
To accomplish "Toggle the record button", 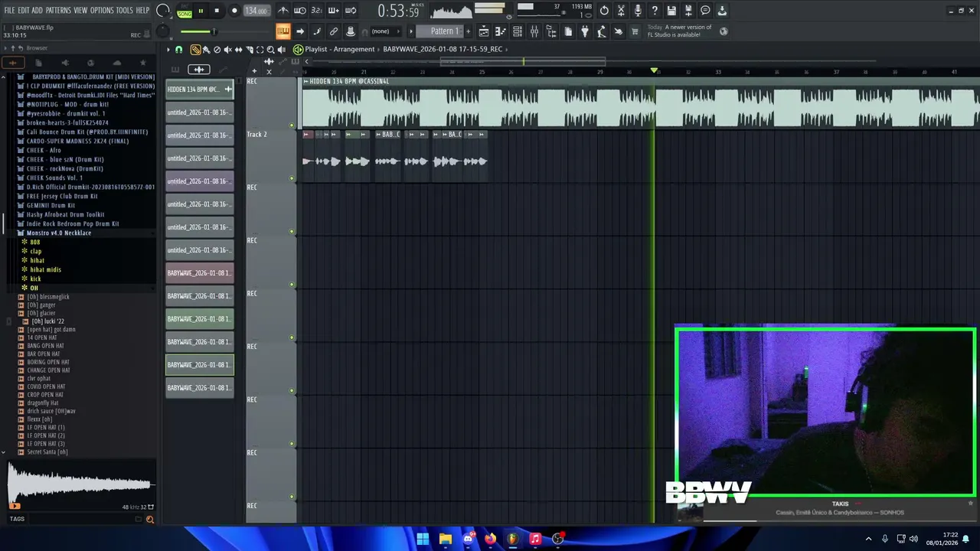I will click(234, 11).
